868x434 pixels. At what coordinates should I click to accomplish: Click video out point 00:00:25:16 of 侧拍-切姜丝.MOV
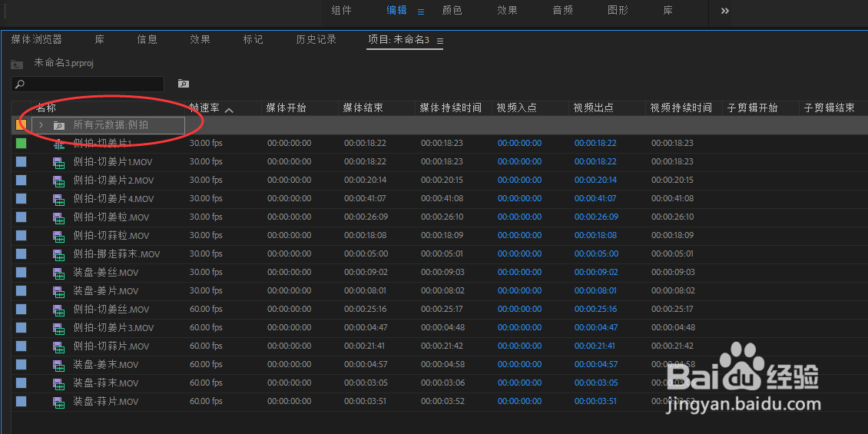pos(595,310)
